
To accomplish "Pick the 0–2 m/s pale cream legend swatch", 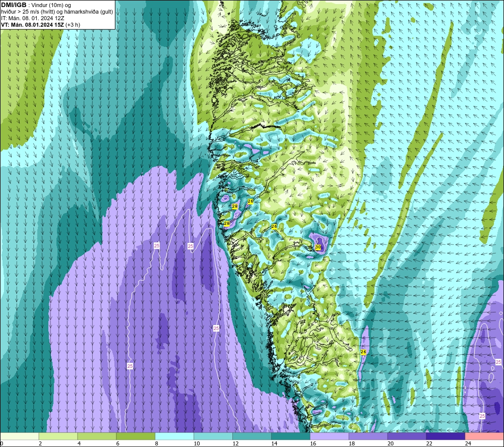I will coord(19,436).
